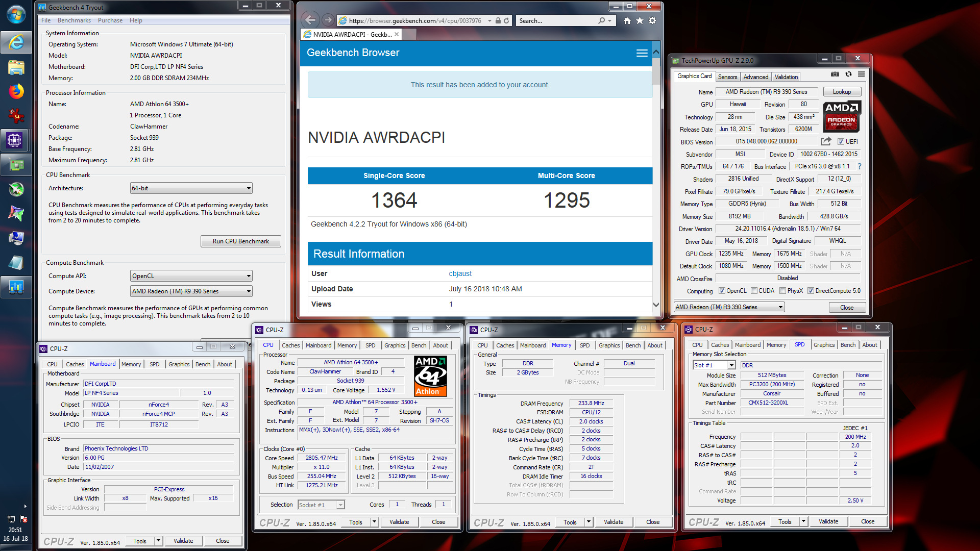
Task: Click the browser back arrow
Action: [310, 20]
